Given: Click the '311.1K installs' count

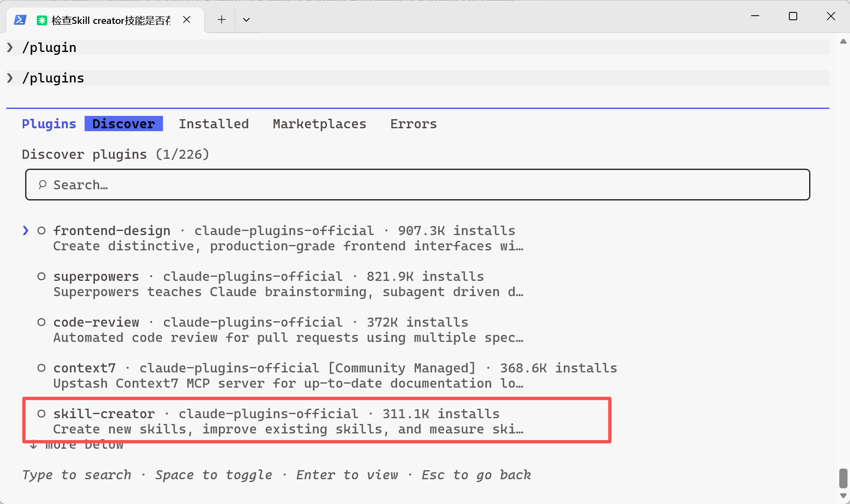Looking at the screenshot, I should point(441,414).
